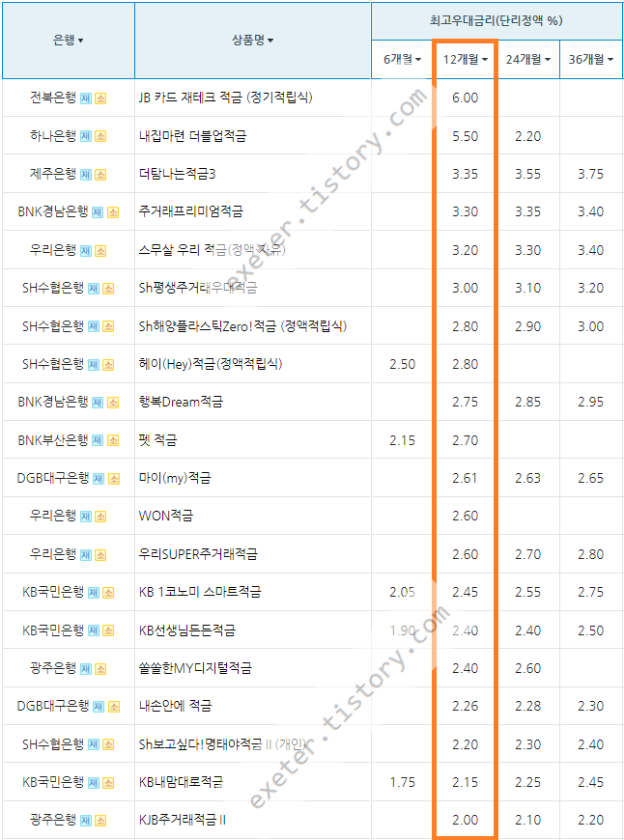Screen dimensions: 624x840
Task: Click the yellow 소 badge in KJB주거래적금 II row
Action: click(100, 822)
